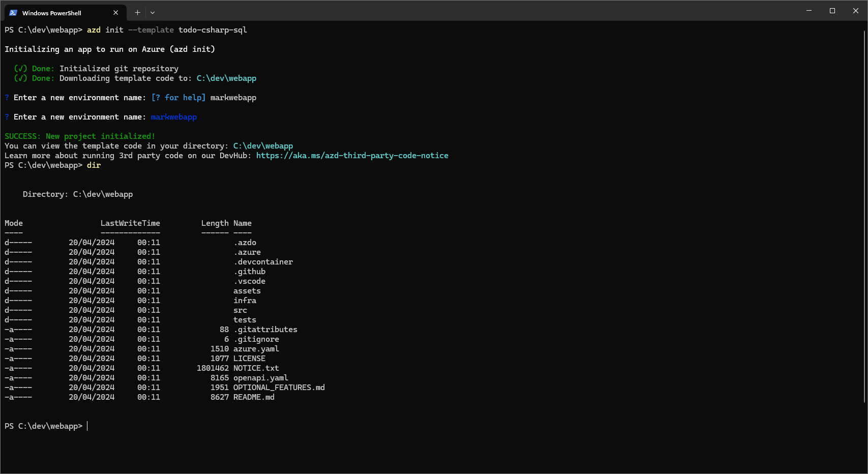Click the .azure directory name
The height and width of the screenshot is (474, 868).
(x=247, y=252)
